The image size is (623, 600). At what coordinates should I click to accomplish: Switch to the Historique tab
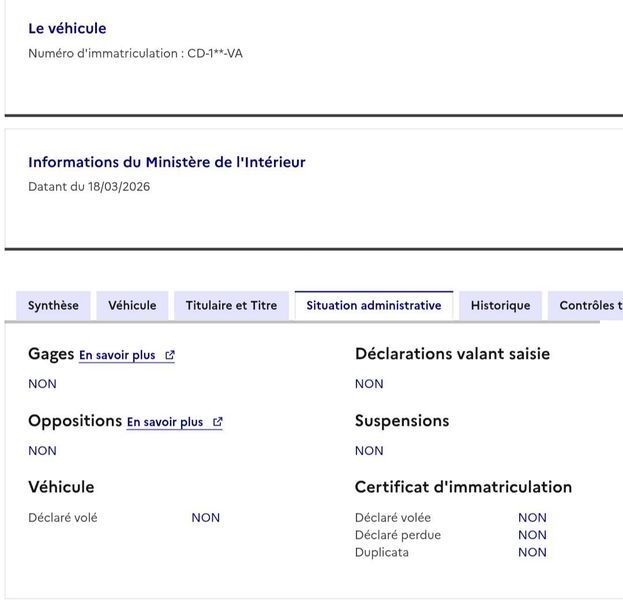[500, 305]
